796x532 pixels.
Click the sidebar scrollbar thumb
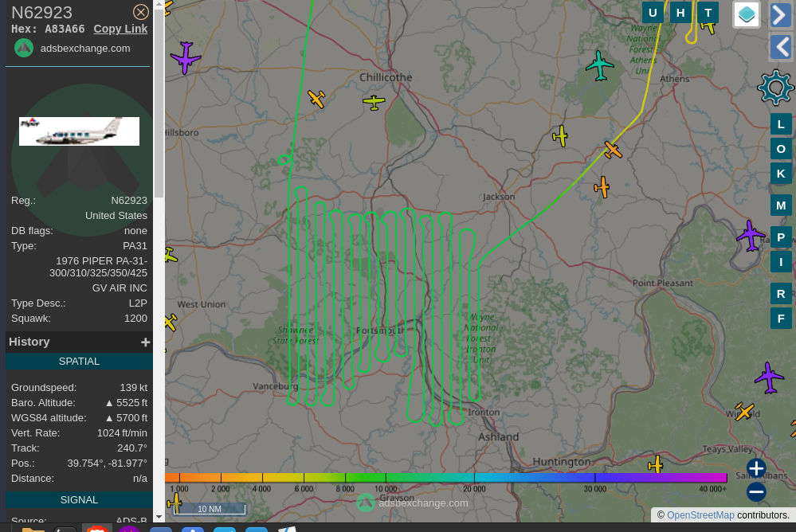pyautogui.click(x=159, y=103)
